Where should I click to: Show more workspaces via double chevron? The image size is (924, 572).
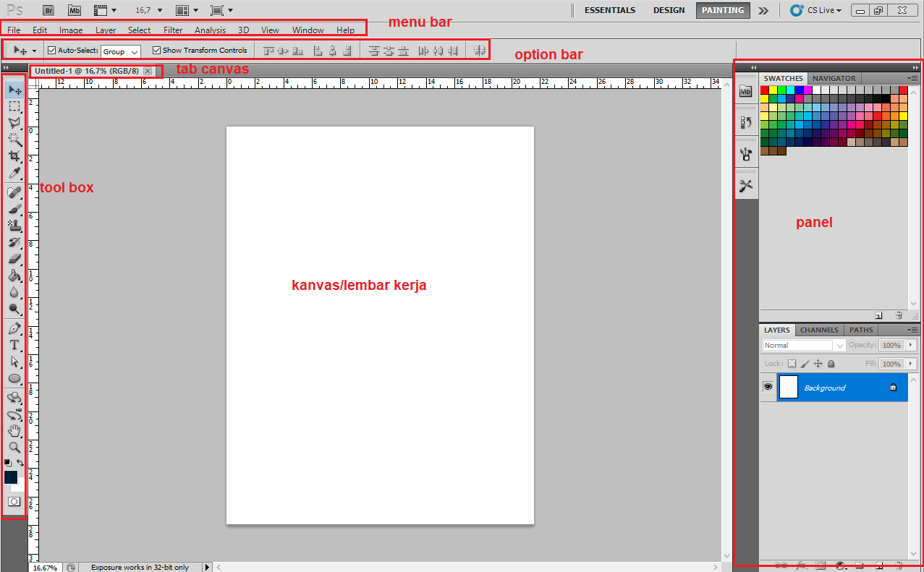point(763,10)
